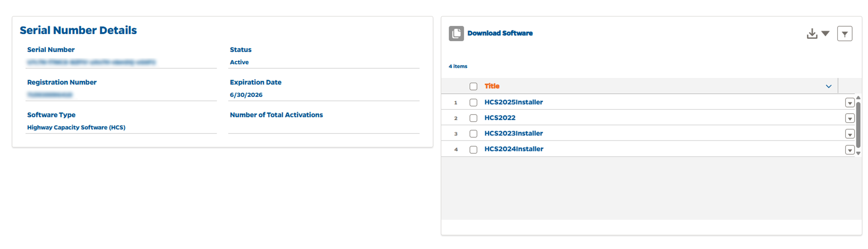Open the HCS2024Installer download link
868x249 pixels.
(514, 149)
